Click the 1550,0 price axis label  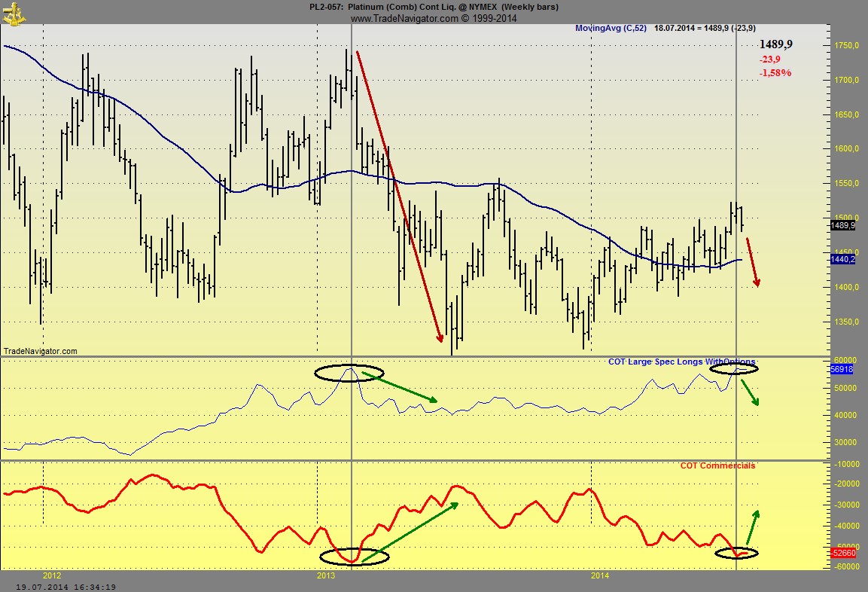pyautogui.click(x=846, y=183)
